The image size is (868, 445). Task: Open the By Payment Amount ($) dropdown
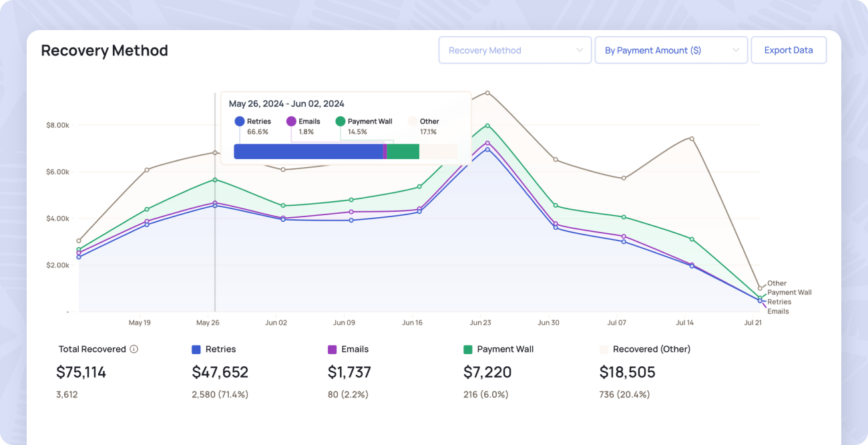click(x=671, y=50)
